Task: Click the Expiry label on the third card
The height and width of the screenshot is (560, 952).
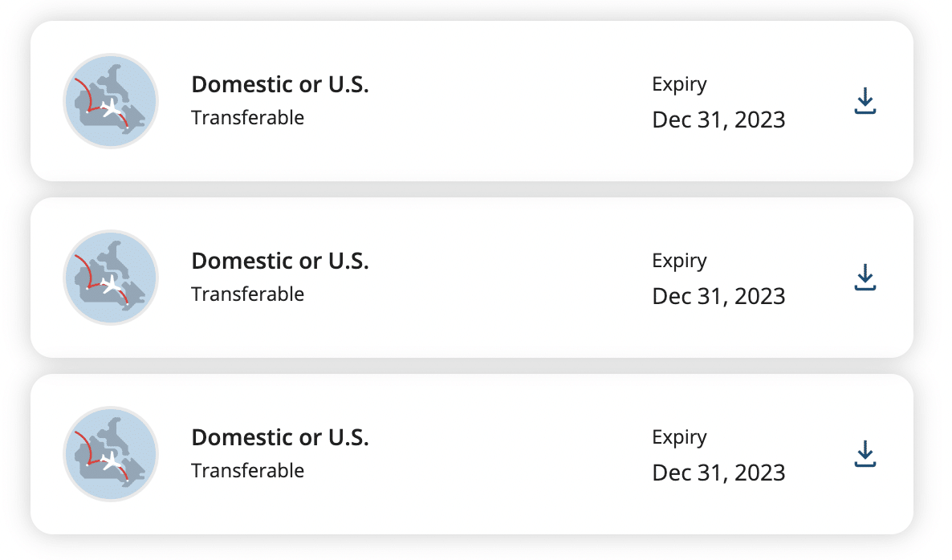Action: [679, 437]
